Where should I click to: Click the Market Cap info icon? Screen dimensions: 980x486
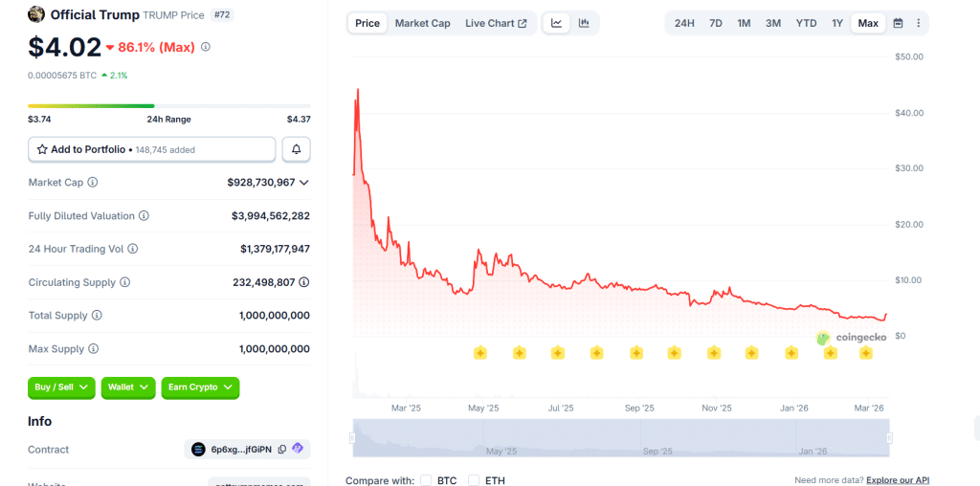coord(93,183)
